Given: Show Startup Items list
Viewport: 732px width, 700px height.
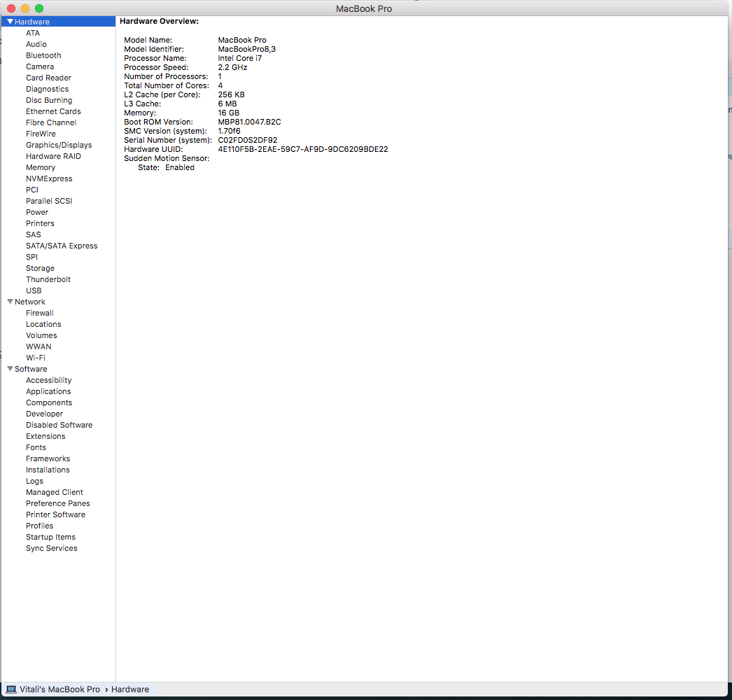Looking at the screenshot, I should click(x=50, y=537).
